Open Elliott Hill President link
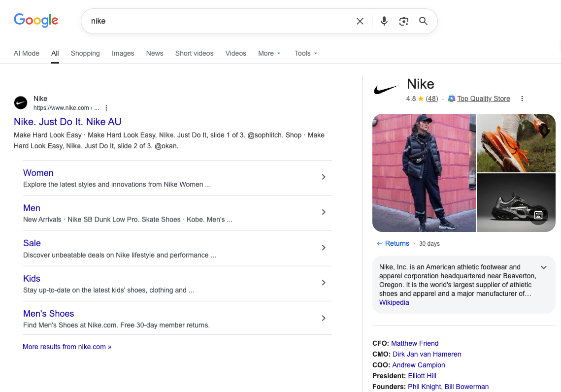The image size is (561, 392). pyautogui.click(x=422, y=376)
